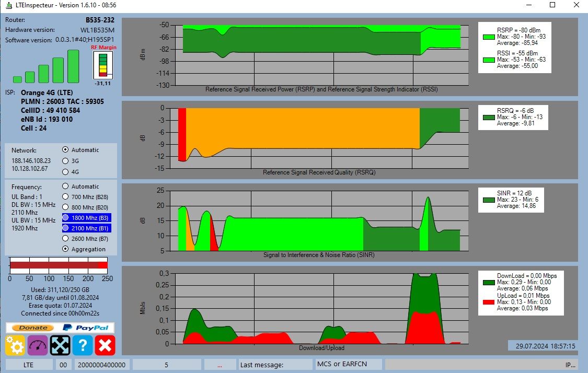The width and height of the screenshot is (588, 373).
Task: Click the status bar cell showing 5
Action: (167, 365)
